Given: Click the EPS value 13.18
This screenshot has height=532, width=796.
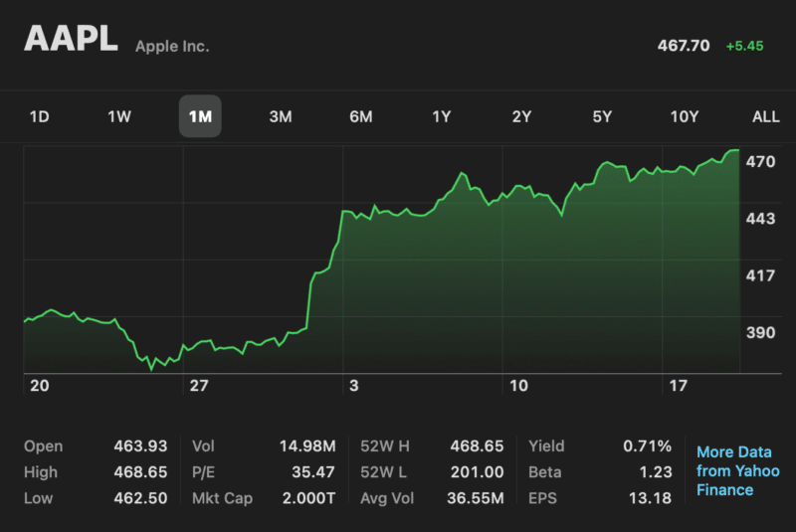Looking at the screenshot, I should (650, 498).
